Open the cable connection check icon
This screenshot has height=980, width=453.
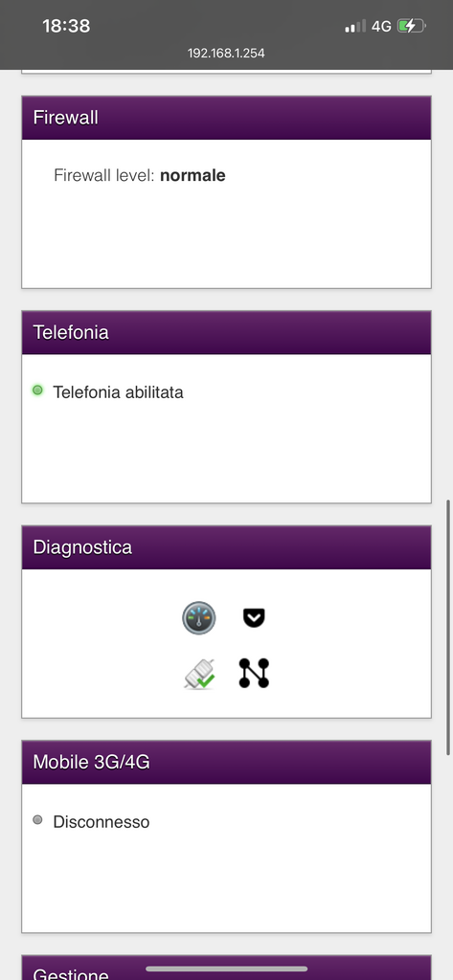pyautogui.click(x=199, y=674)
